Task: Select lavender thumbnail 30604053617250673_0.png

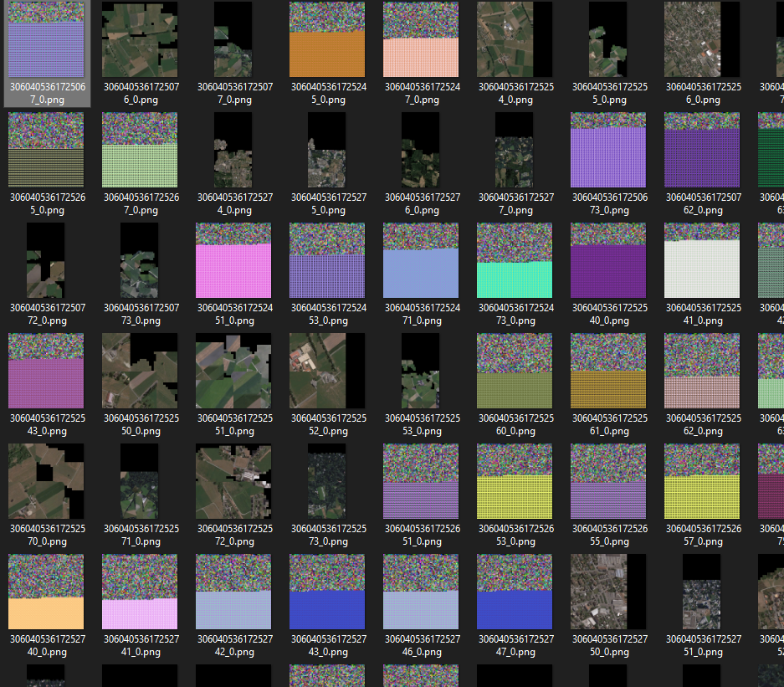Action: [608, 150]
